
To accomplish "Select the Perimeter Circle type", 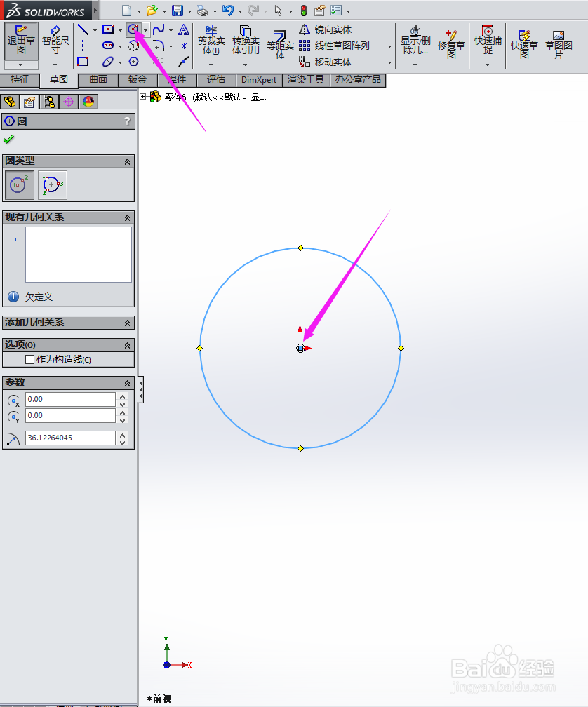I will pyautogui.click(x=53, y=184).
